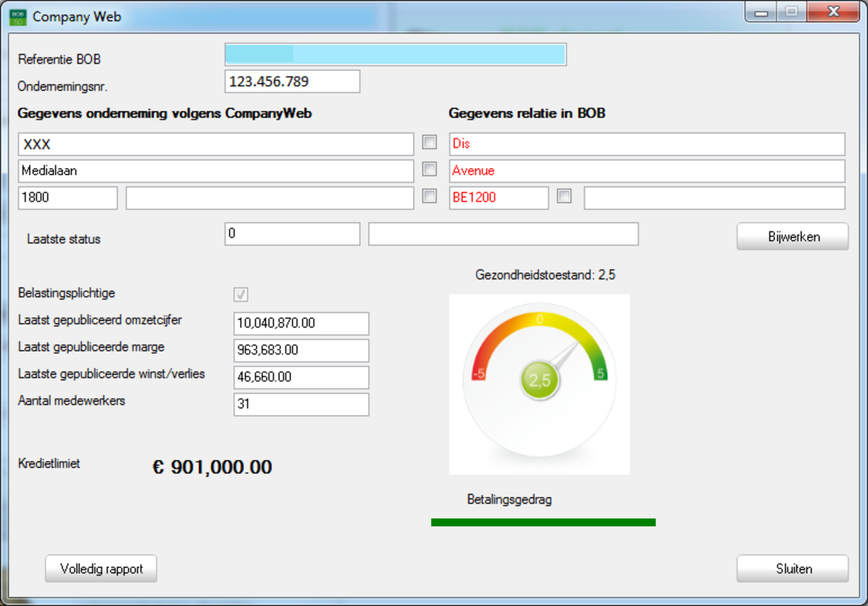Click the BOB relation name field 'Dis'
Screen dimensions: 868x606
tap(647, 144)
